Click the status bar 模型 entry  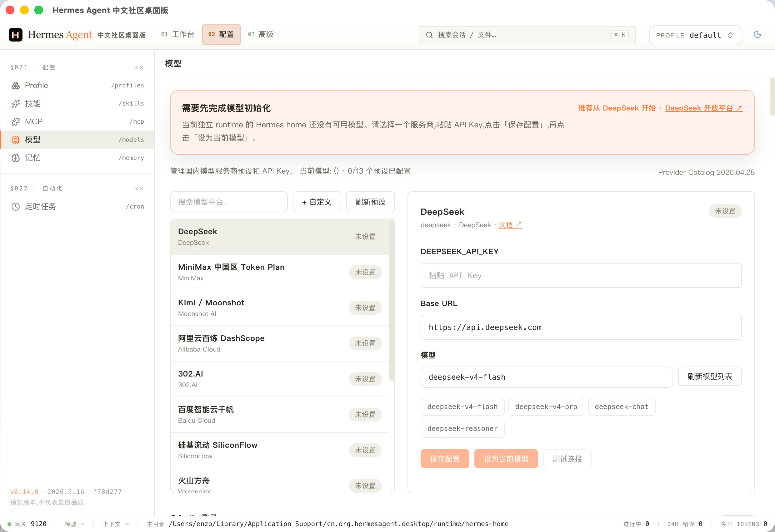point(75,524)
